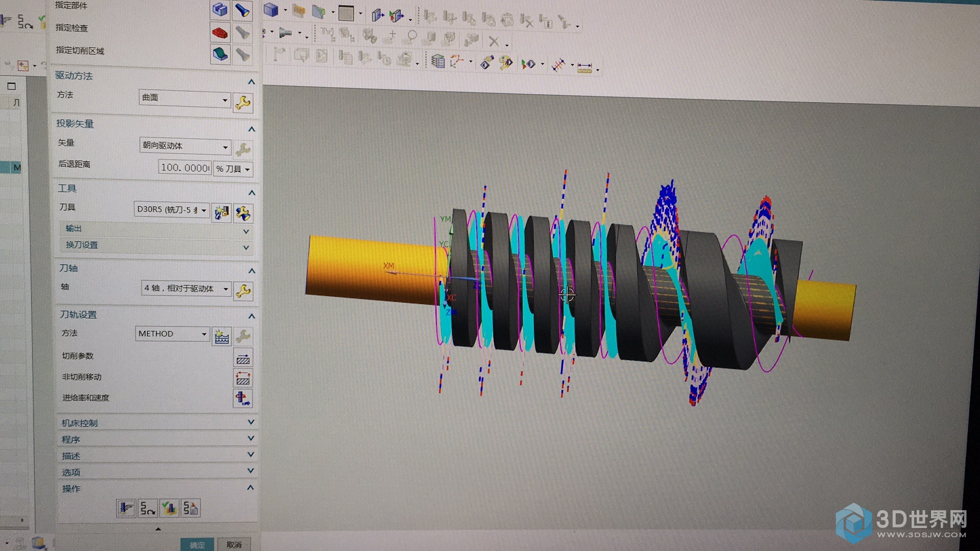Viewport: 980px width, 551px height.
Task: Click the gray background square toolbar icon
Action: pos(346,13)
